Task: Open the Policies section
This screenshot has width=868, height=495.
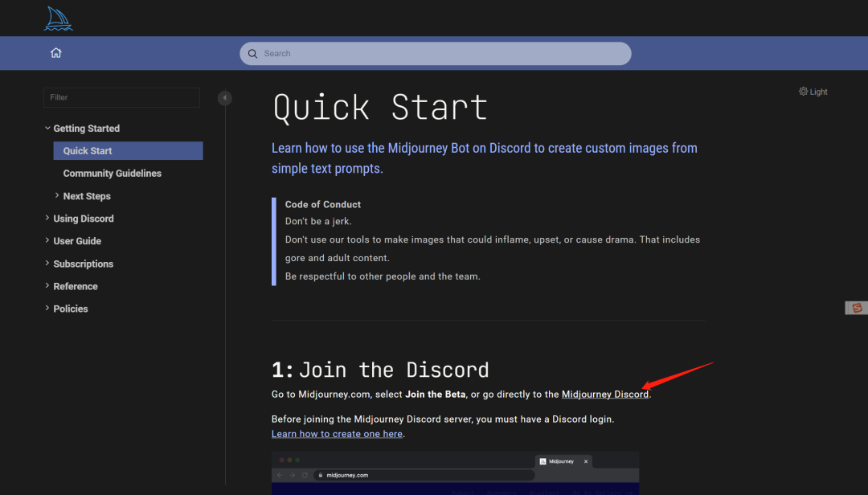Action: click(x=70, y=309)
